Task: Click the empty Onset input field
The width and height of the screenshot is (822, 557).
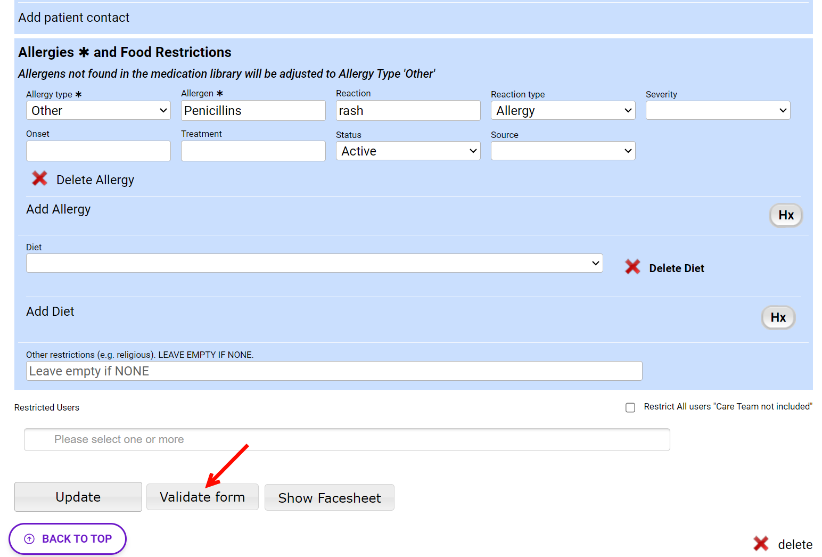Action: (98, 151)
